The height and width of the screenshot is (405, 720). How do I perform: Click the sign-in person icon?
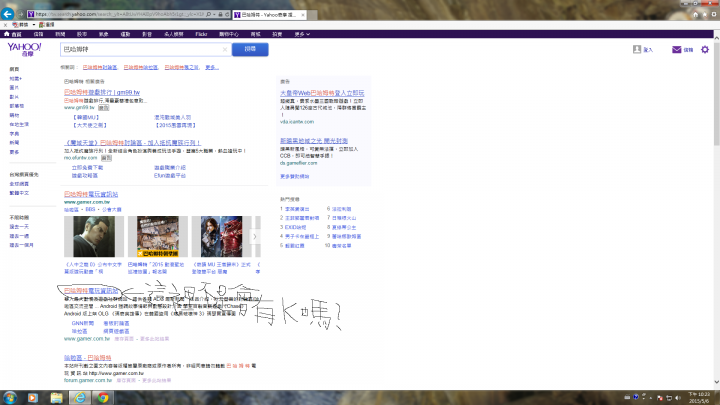pyautogui.click(x=637, y=49)
